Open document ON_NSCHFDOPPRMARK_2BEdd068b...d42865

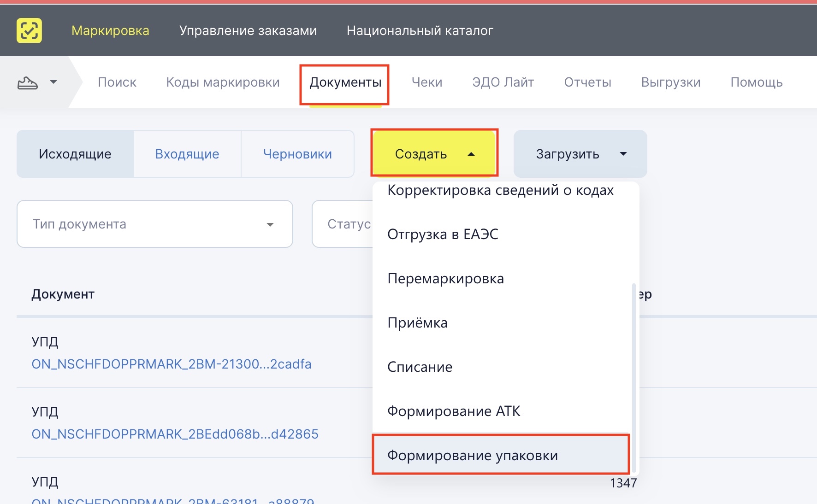(x=175, y=434)
